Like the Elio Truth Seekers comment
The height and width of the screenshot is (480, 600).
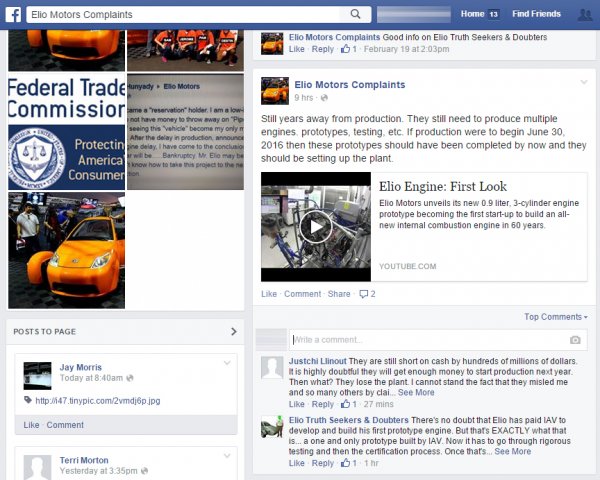click(x=297, y=463)
